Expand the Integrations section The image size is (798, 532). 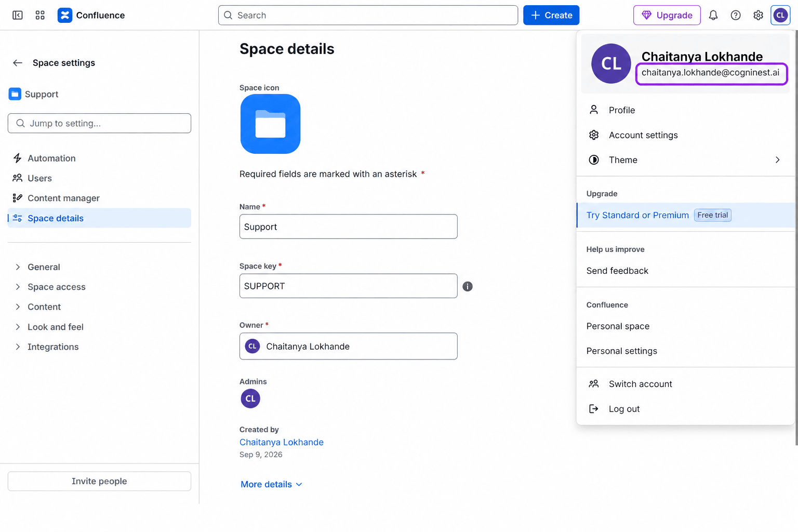coord(99,347)
